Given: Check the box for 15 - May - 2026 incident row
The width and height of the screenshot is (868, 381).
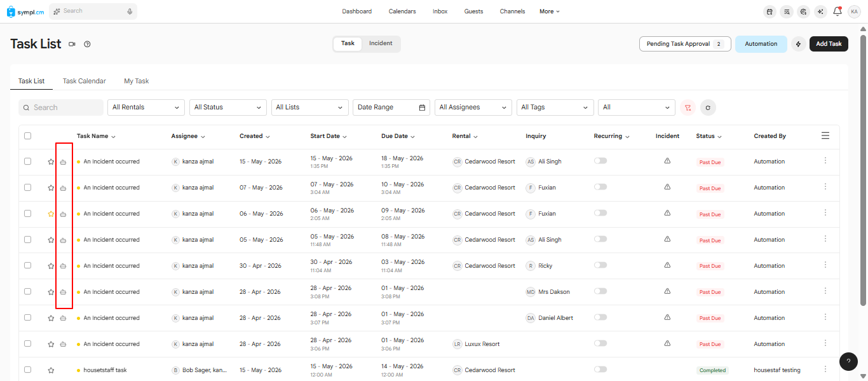Looking at the screenshot, I should (x=27, y=162).
